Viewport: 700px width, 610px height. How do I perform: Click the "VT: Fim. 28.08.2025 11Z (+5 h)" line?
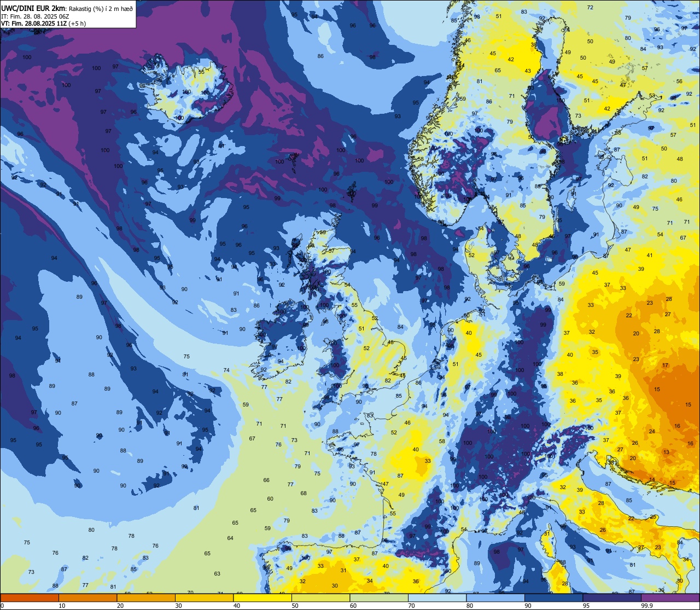coord(43,24)
